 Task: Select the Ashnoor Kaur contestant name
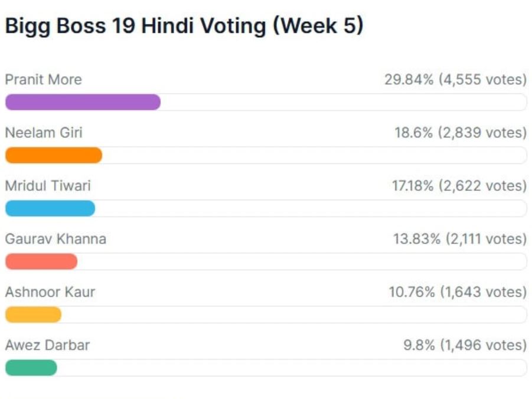pos(50,292)
